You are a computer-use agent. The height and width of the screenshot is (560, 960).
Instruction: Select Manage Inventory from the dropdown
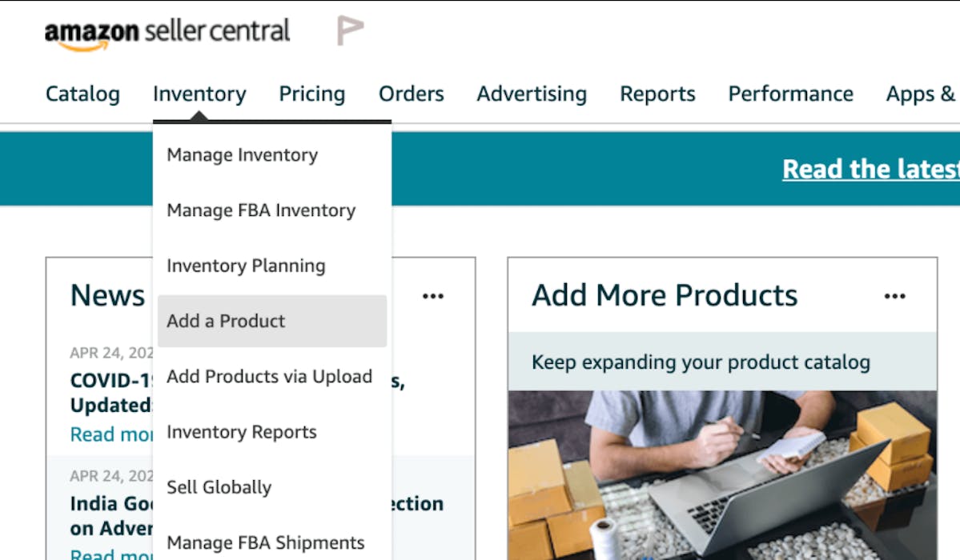[272, 155]
